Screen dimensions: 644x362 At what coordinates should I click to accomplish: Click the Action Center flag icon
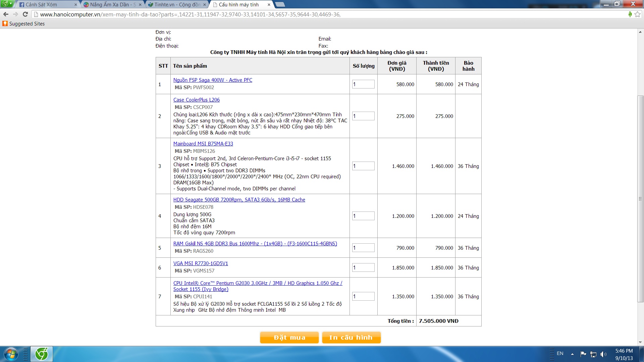click(583, 354)
